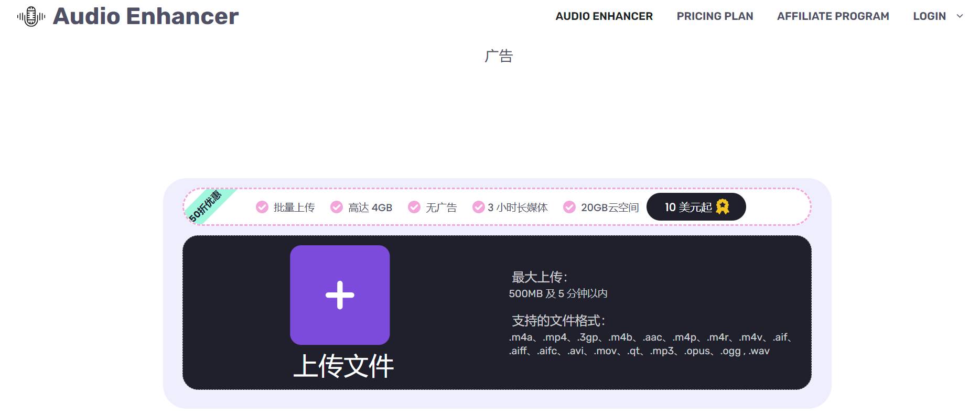Image resolution: width=980 pixels, height=415 pixels.
Task: Click the checkmark beside 3 小时长媒体
Action: click(478, 207)
